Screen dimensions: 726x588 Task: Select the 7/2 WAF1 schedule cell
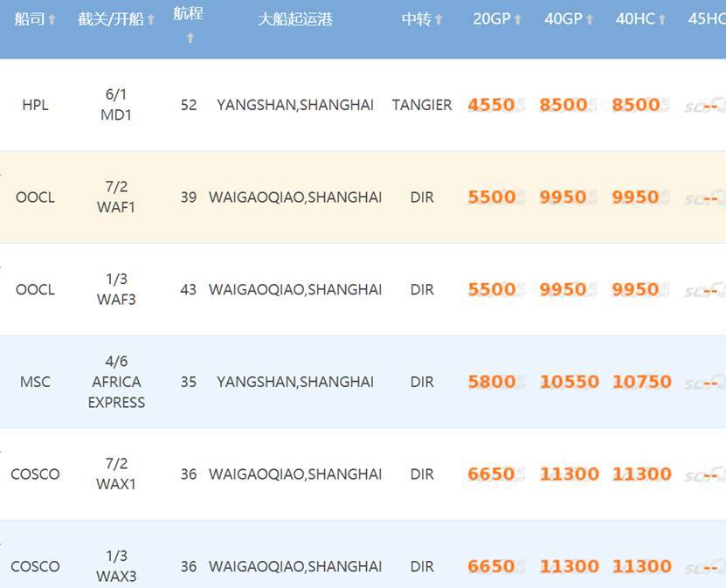point(116,197)
